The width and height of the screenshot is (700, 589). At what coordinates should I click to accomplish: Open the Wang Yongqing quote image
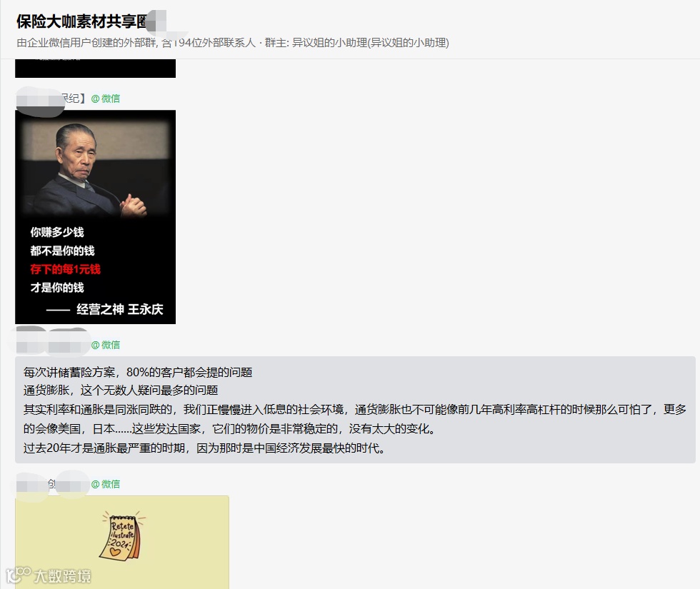[x=95, y=217]
